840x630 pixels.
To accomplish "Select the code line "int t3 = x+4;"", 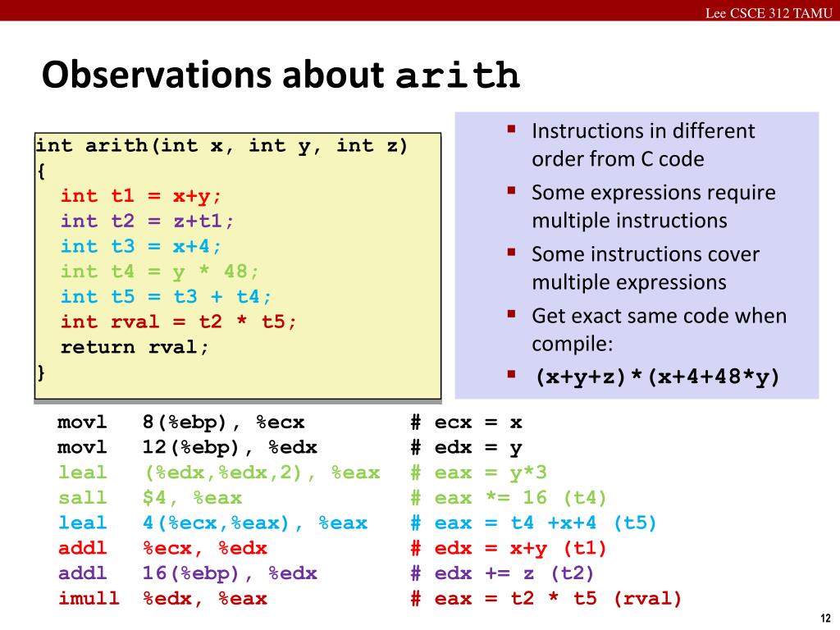I will [x=140, y=246].
